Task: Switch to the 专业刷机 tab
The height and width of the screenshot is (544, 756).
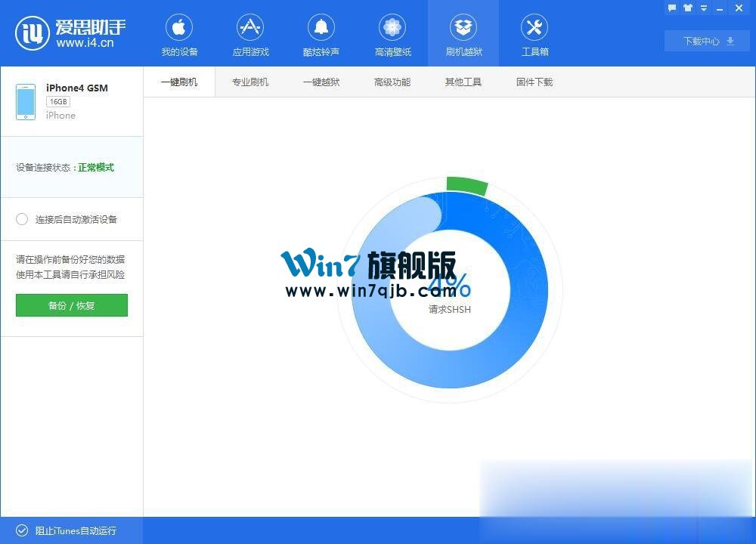Action: click(x=250, y=82)
